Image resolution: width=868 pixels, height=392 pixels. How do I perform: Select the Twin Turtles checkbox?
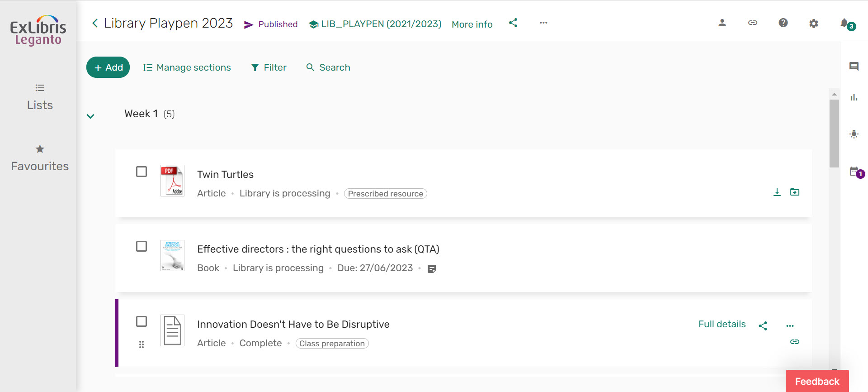tap(142, 172)
